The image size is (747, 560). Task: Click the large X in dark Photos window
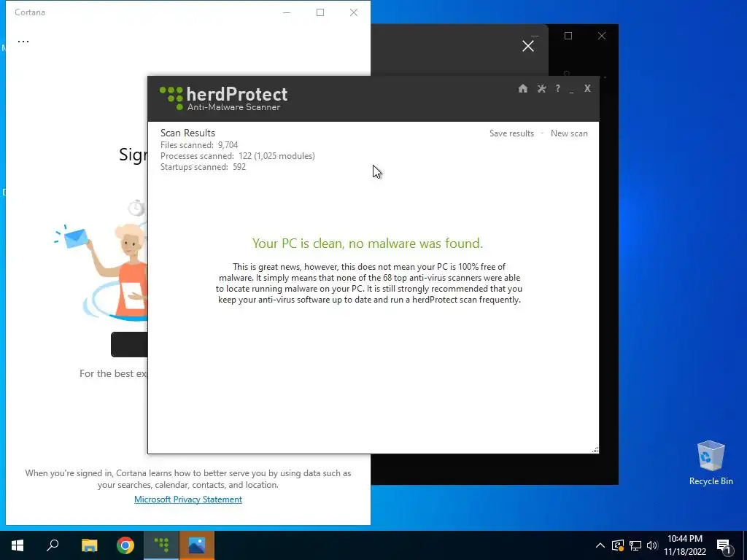click(528, 46)
